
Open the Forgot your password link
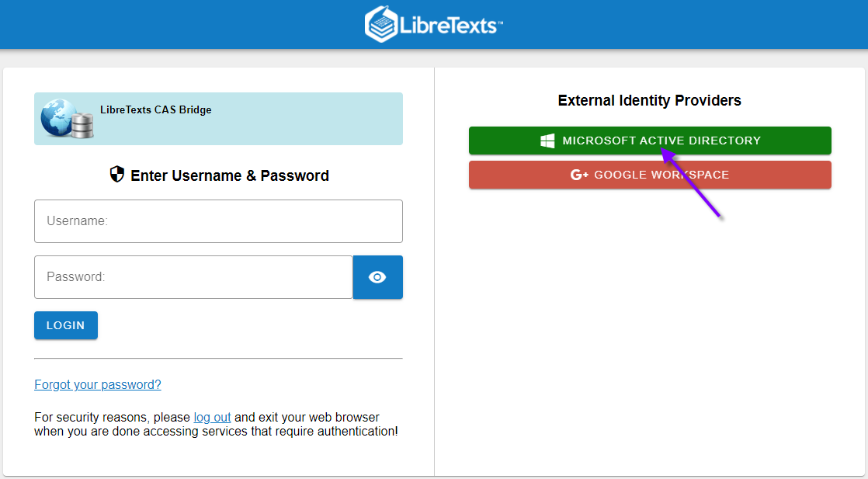click(98, 384)
